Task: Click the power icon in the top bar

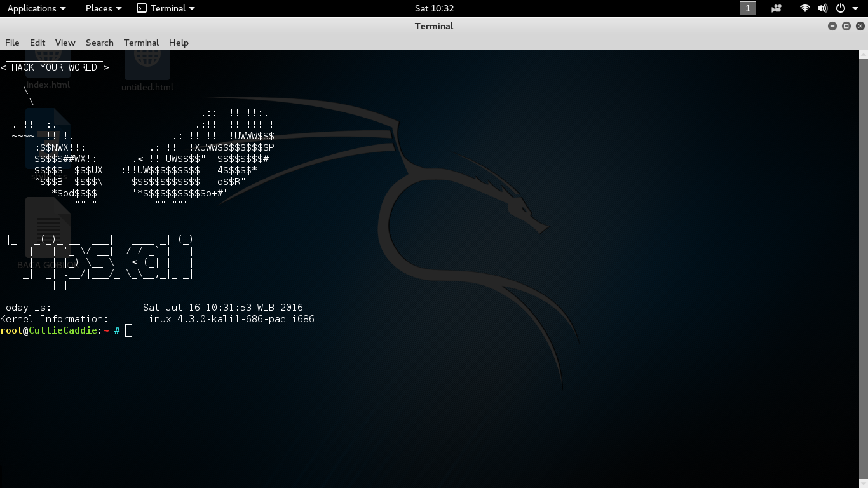Action: click(x=841, y=8)
